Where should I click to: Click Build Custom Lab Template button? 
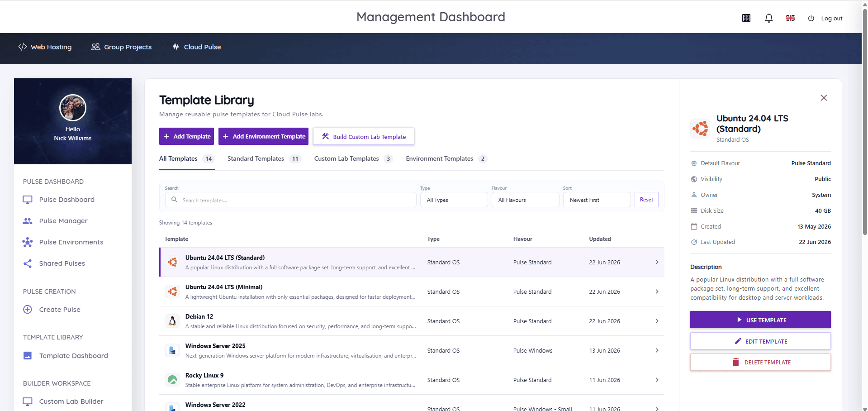[x=364, y=136]
